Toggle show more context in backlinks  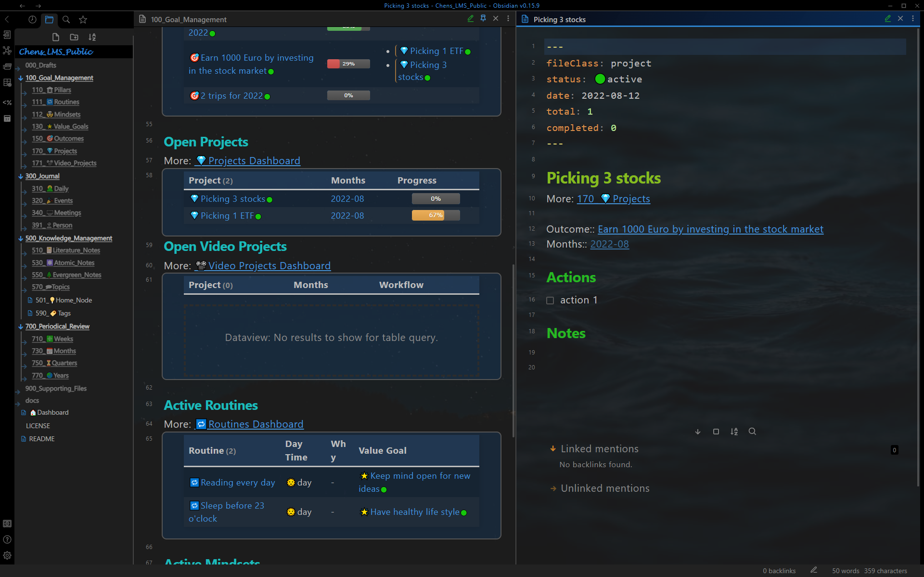[716, 432]
